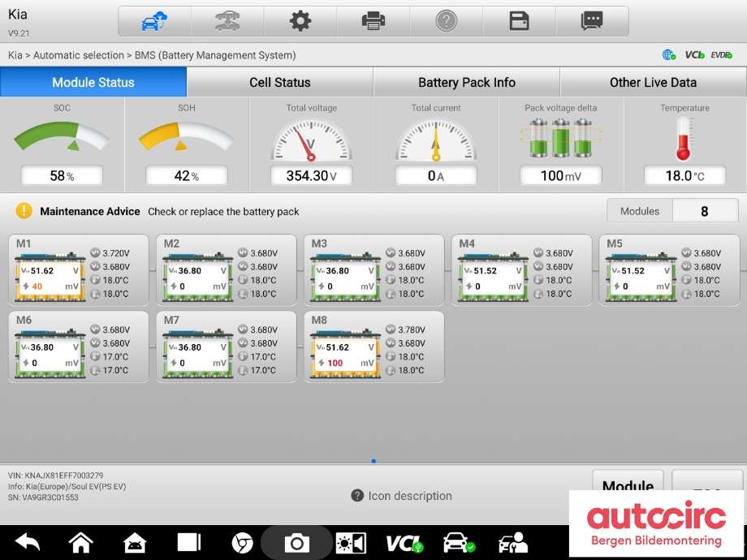Open the M3 battery module card
The height and width of the screenshot is (560, 747).
point(374,270)
